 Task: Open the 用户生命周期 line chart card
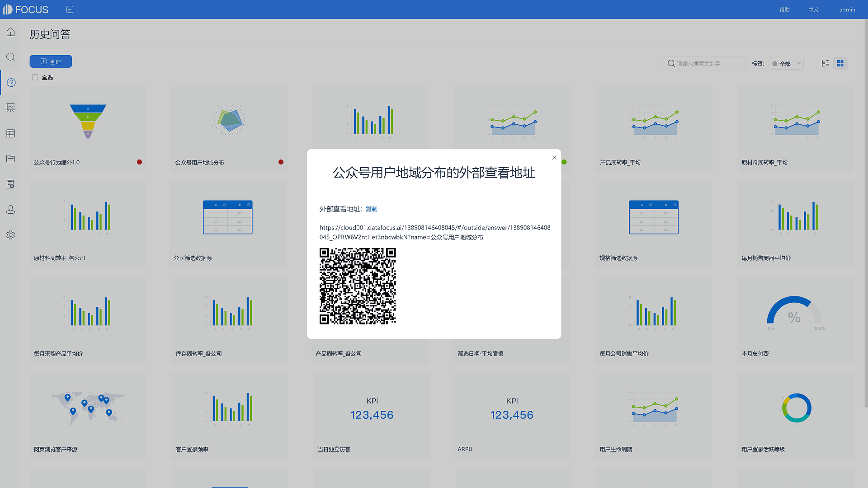pos(654,416)
